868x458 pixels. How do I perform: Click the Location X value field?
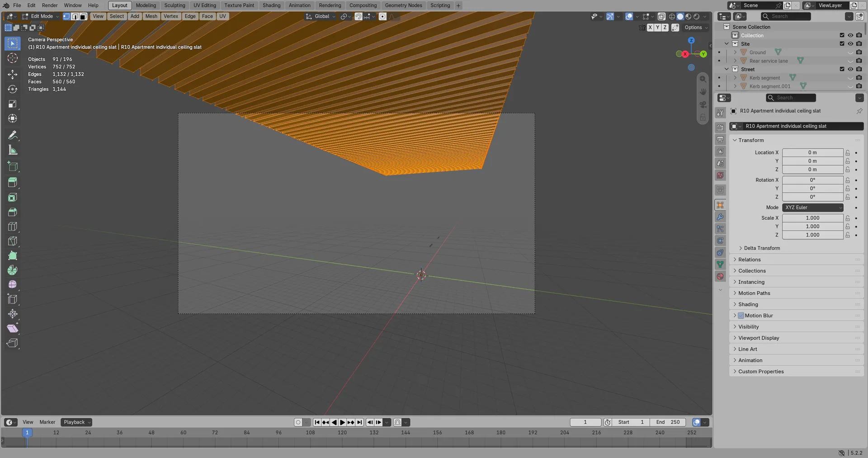(813, 153)
